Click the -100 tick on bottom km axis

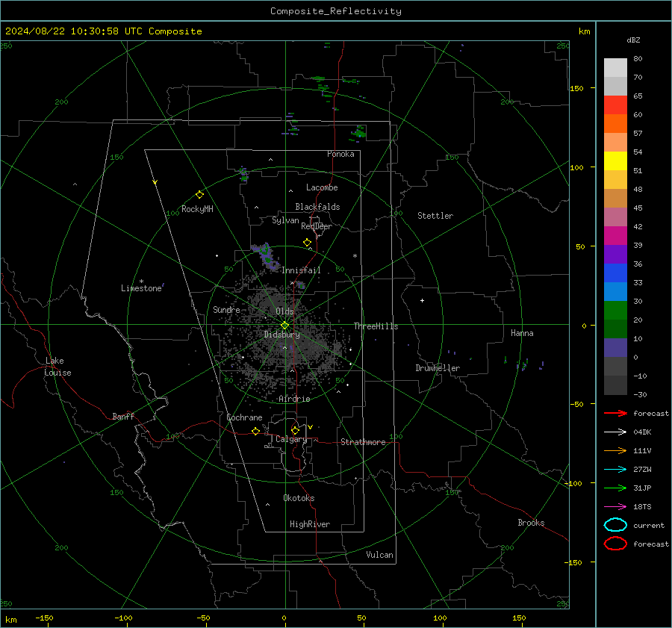[123, 618]
